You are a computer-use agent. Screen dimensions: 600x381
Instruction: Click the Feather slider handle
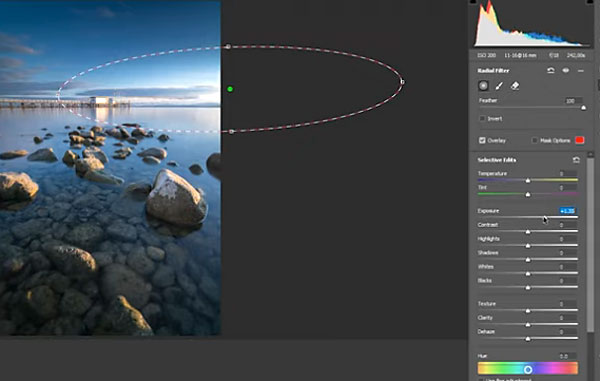(x=583, y=108)
